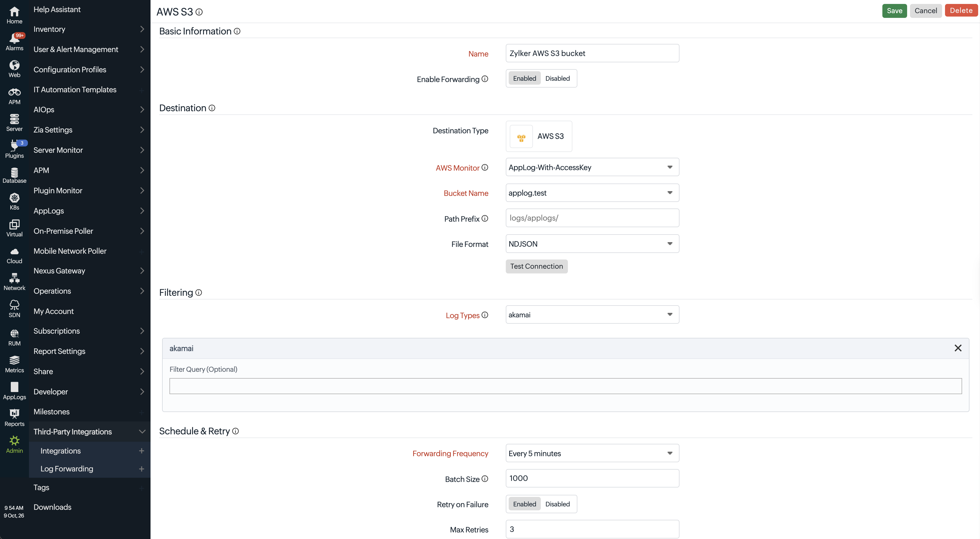980x539 pixels.
Task: Click the Path Prefix input field
Action: click(x=592, y=218)
